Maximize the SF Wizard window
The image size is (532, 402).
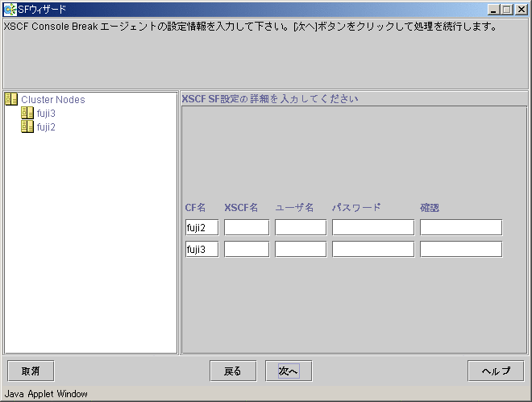click(x=507, y=10)
